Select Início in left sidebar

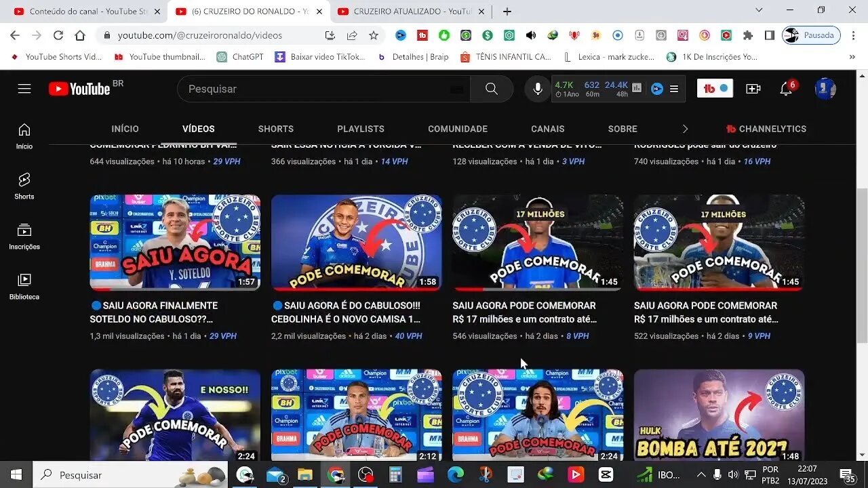[24, 136]
